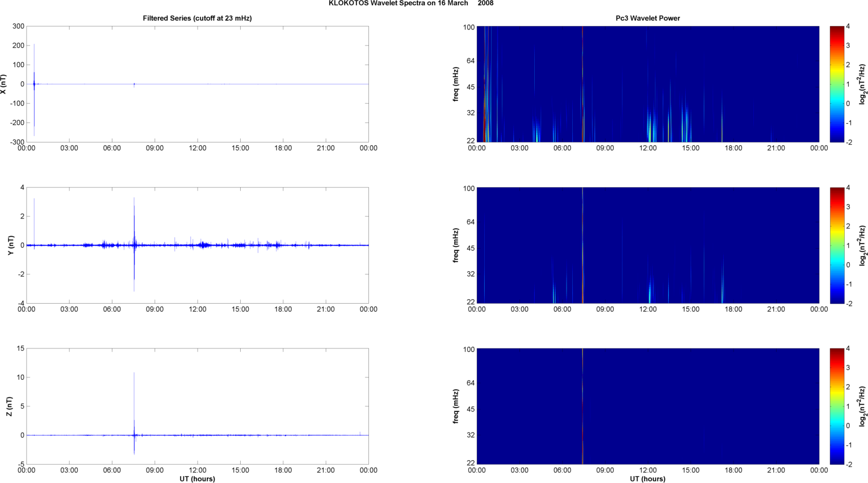The width and height of the screenshot is (868, 483).
Task: Click the X (nT) axis label
Action: point(4,84)
